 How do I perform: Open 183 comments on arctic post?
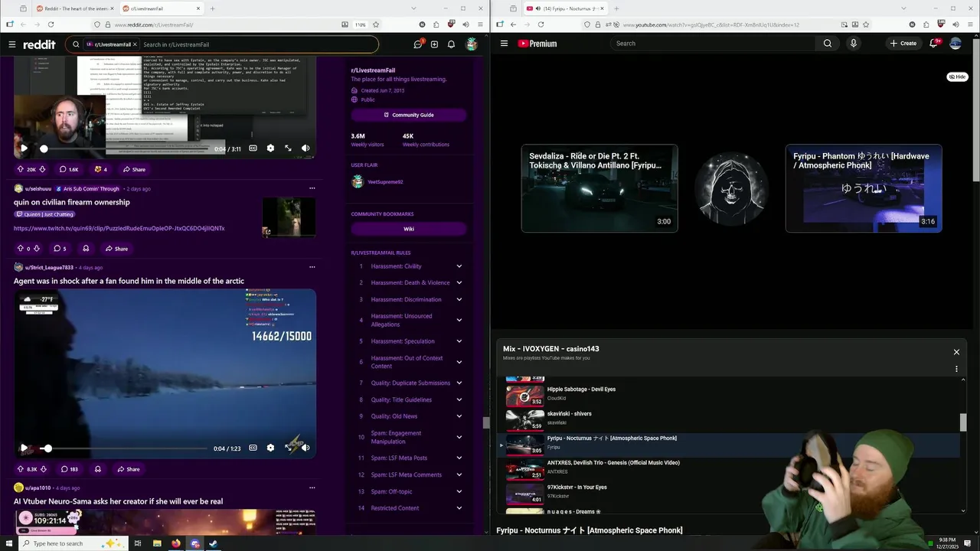pos(69,469)
